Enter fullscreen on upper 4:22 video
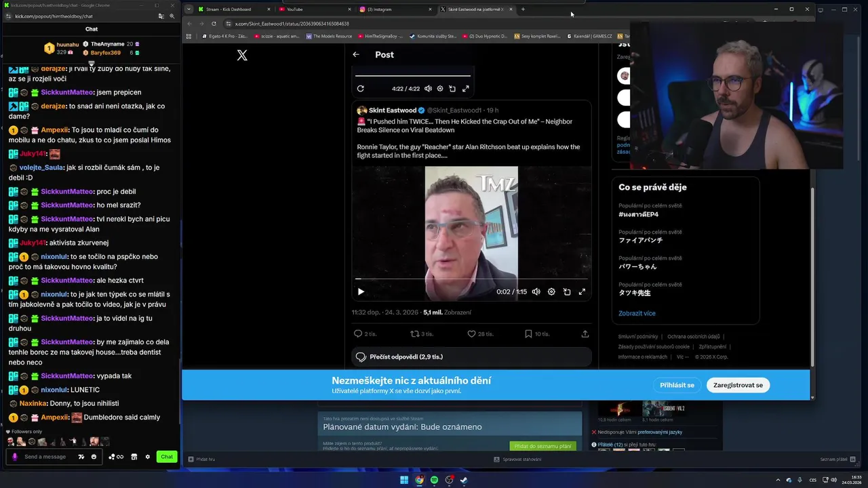The width and height of the screenshot is (868, 488). point(466,89)
